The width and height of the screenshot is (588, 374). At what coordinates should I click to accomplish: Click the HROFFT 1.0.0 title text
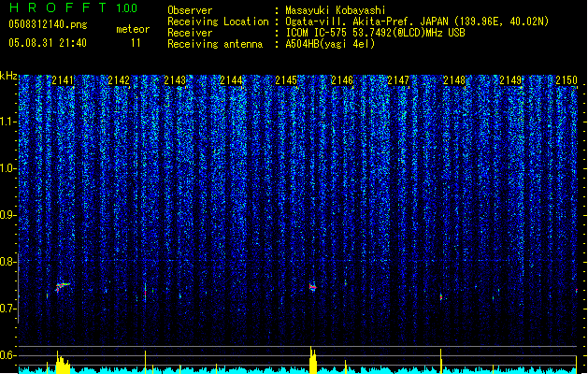click(x=73, y=7)
